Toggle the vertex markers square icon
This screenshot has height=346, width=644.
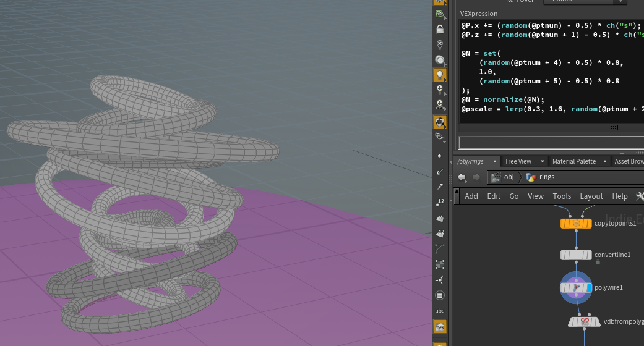[x=439, y=264]
